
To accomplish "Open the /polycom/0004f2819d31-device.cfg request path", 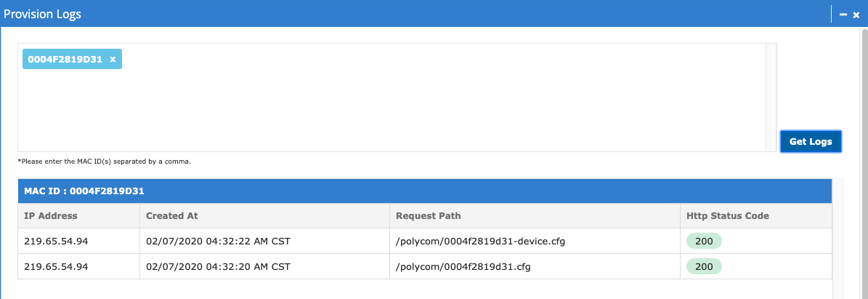I will coord(480,242).
